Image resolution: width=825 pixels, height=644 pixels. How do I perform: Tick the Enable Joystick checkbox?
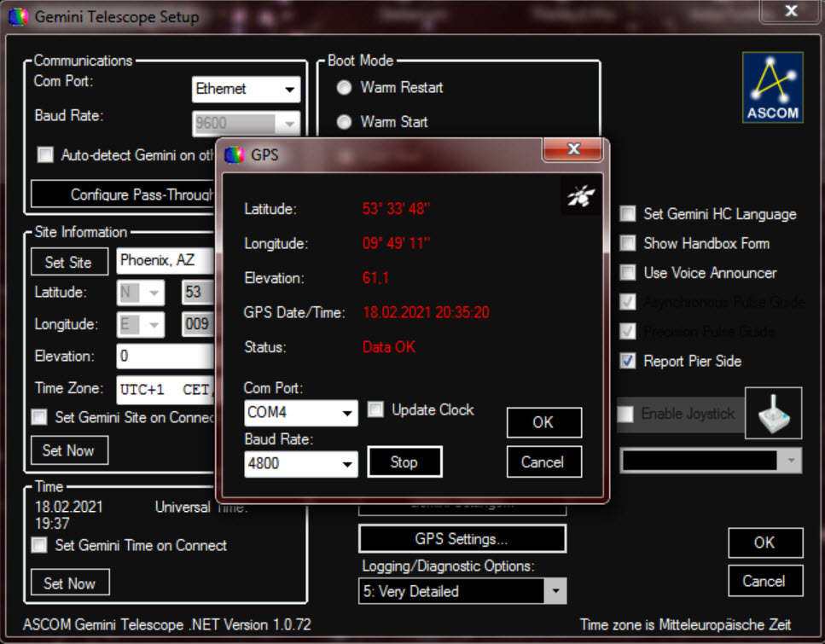click(x=625, y=414)
